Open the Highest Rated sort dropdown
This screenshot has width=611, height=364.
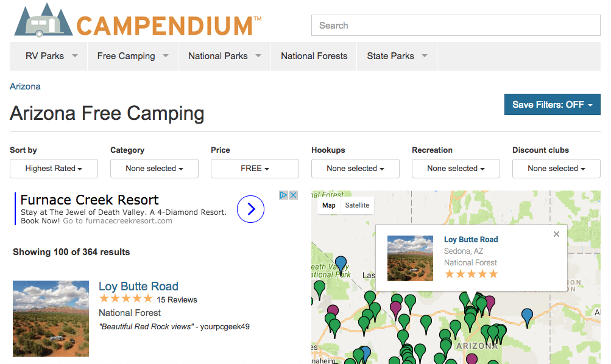point(54,169)
